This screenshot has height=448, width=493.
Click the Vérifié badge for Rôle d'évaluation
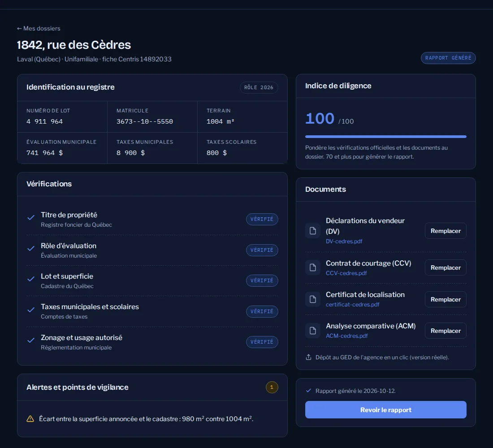(x=262, y=250)
